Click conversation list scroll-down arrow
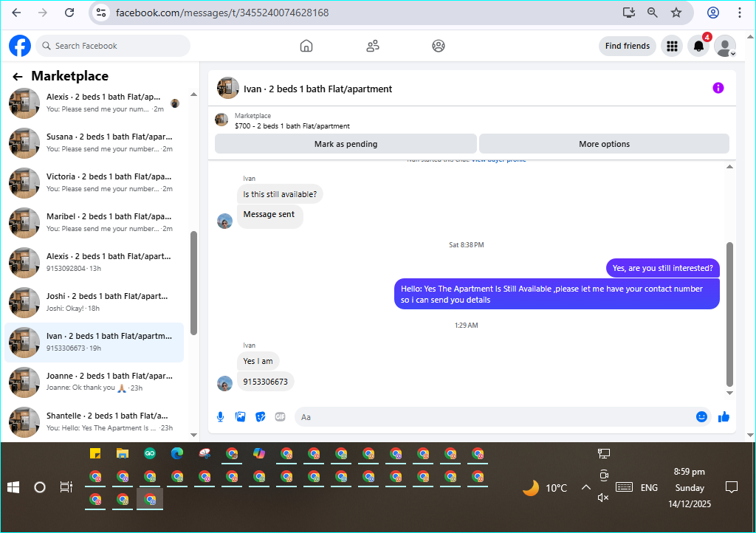Viewport: 756px width, 533px height. point(194,435)
